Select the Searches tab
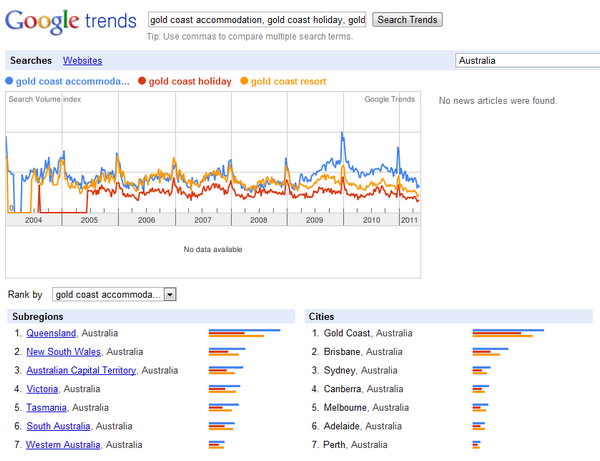 tap(31, 60)
